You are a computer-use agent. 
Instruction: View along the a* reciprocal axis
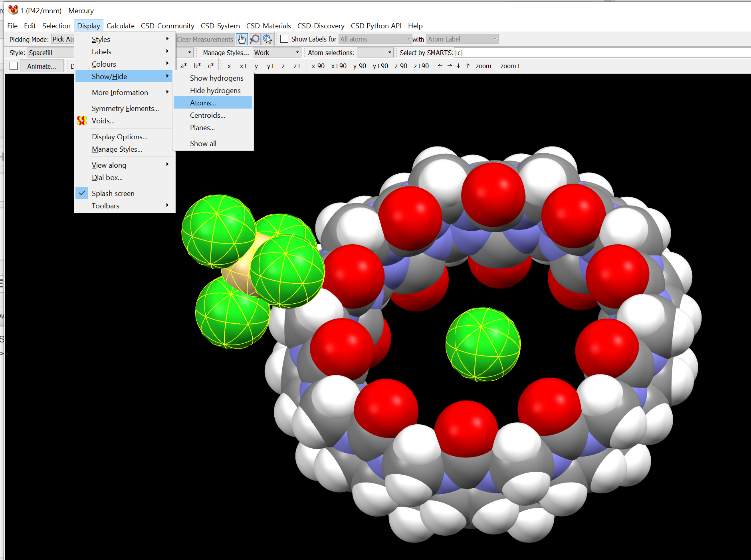[x=183, y=65]
